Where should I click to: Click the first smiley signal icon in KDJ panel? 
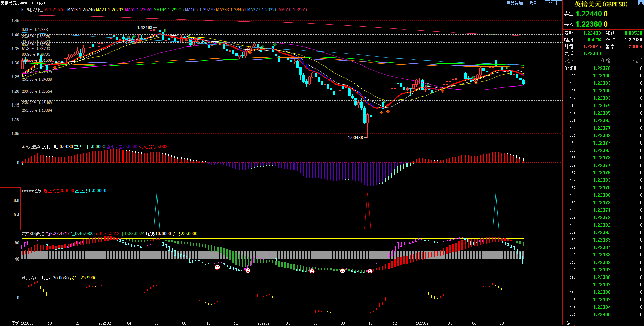click(x=217, y=267)
